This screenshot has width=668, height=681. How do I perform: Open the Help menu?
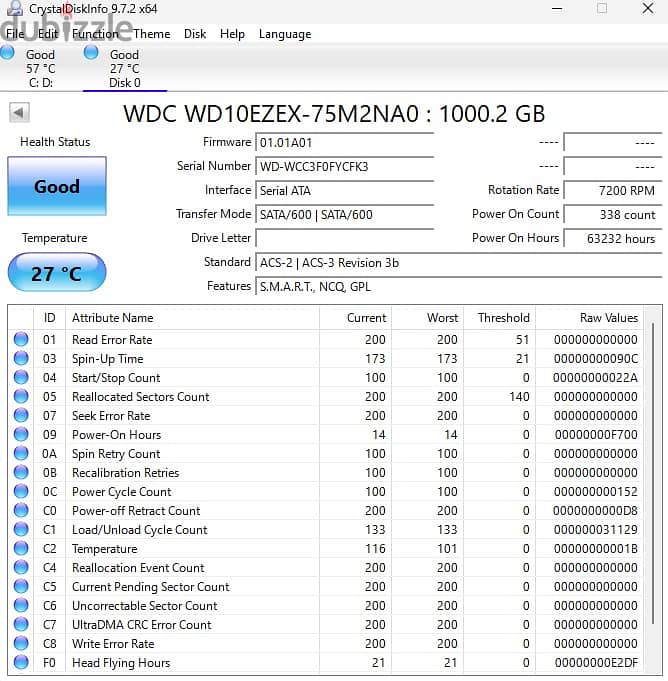(x=232, y=34)
